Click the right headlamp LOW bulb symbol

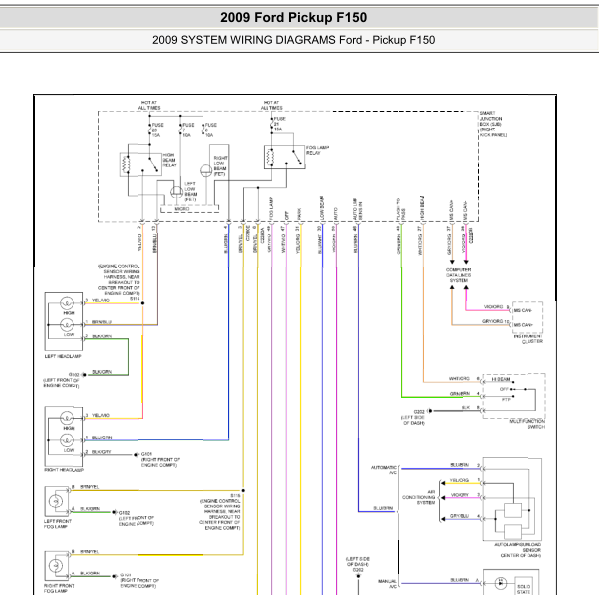click(67, 440)
